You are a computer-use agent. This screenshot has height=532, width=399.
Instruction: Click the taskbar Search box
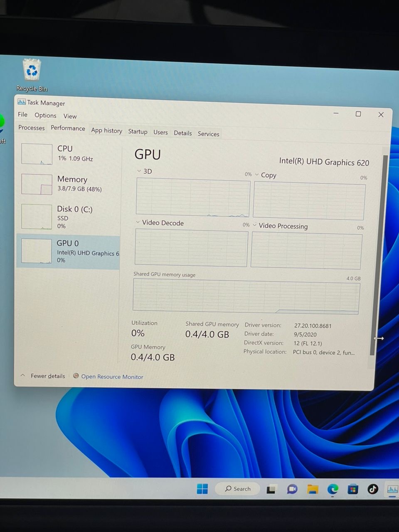click(x=238, y=489)
